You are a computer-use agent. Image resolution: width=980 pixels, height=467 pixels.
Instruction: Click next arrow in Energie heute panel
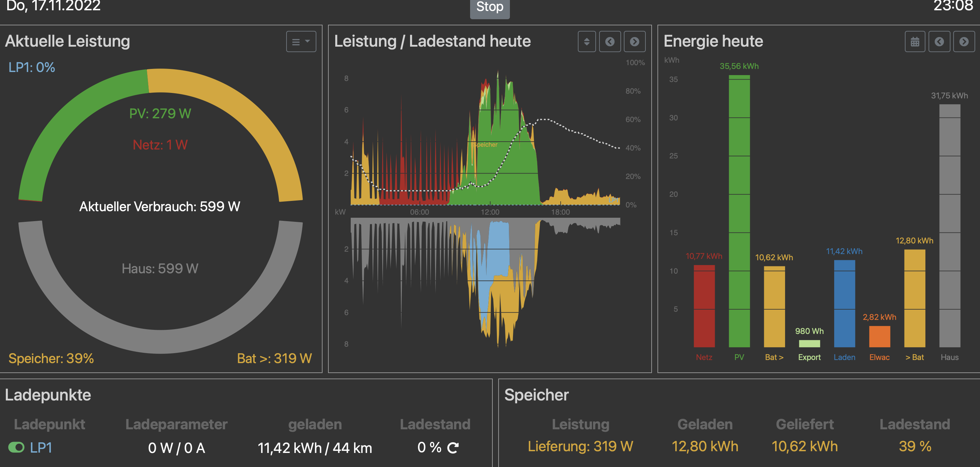pyautogui.click(x=964, y=41)
